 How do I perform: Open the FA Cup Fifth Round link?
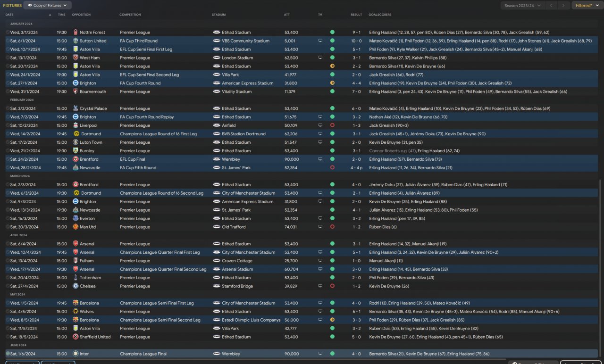click(138, 168)
